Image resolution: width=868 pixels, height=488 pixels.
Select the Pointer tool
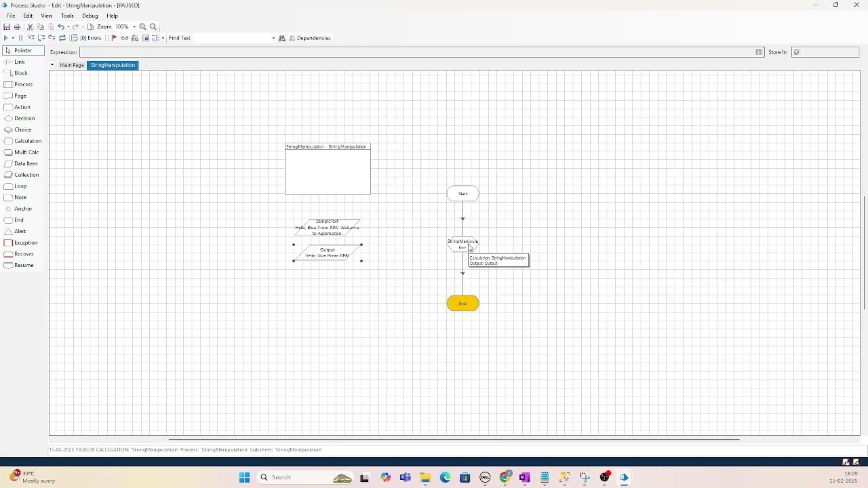[23, 51]
